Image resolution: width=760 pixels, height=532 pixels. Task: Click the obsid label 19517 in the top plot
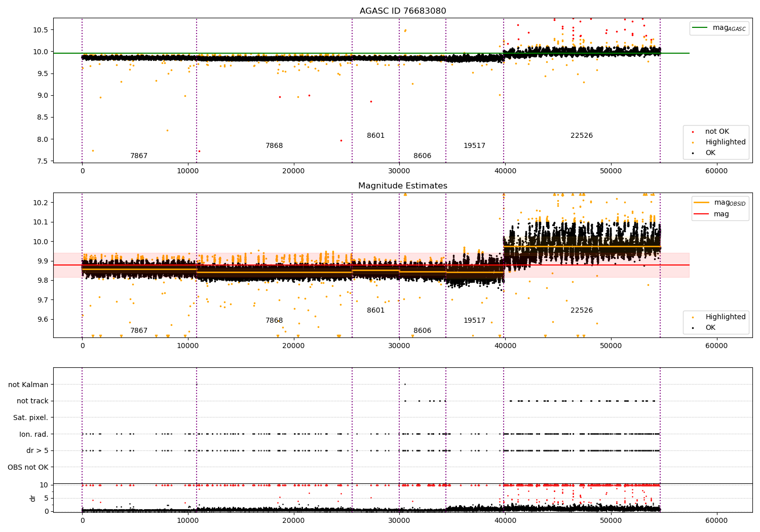tap(474, 146)
